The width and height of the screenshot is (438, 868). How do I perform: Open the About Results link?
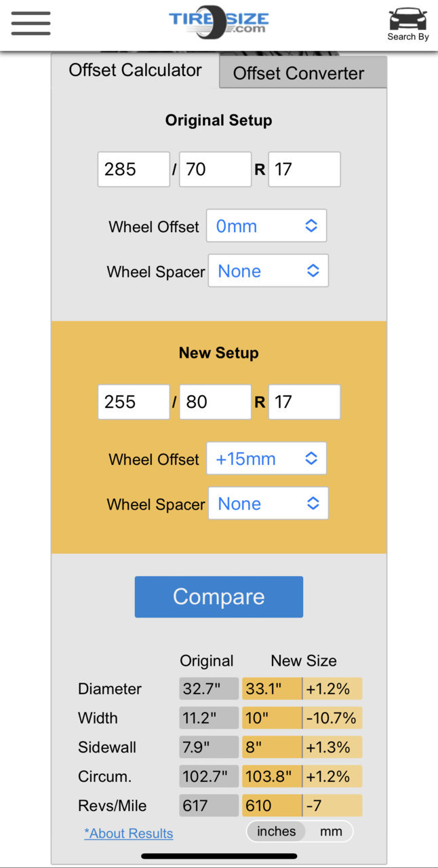[x=129, y=833]
